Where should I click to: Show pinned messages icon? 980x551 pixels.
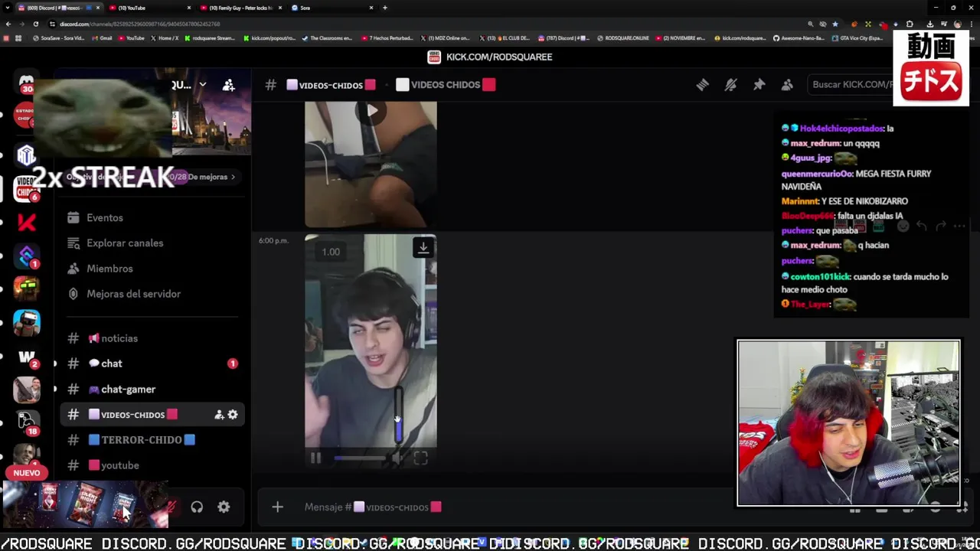(x=759, y=85)
